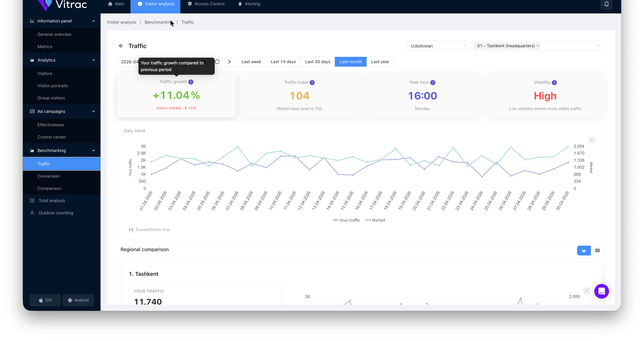Open General overview in sidebar
Image resolution: width=644 pixels, height=341 pixels.
[x=62, y=34]
